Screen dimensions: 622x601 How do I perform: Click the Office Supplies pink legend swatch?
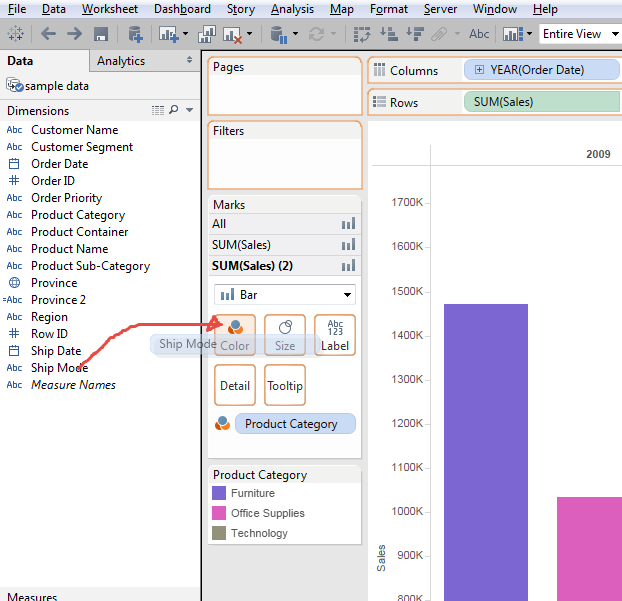point(219,513)
